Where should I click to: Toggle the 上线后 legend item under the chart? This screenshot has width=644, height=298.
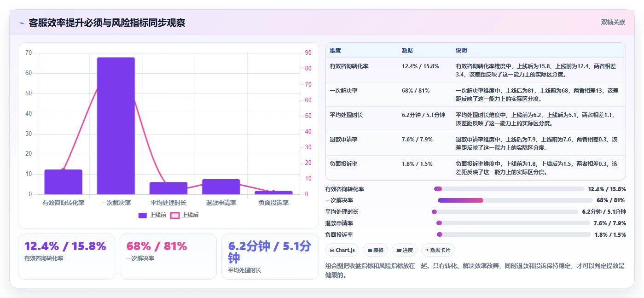(185, 215)
